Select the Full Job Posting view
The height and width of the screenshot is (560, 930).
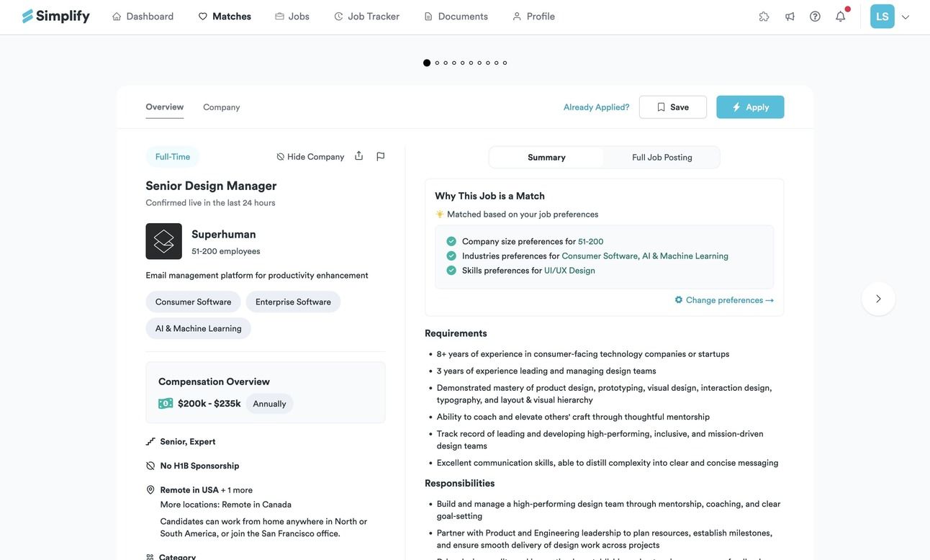(662, 158)
